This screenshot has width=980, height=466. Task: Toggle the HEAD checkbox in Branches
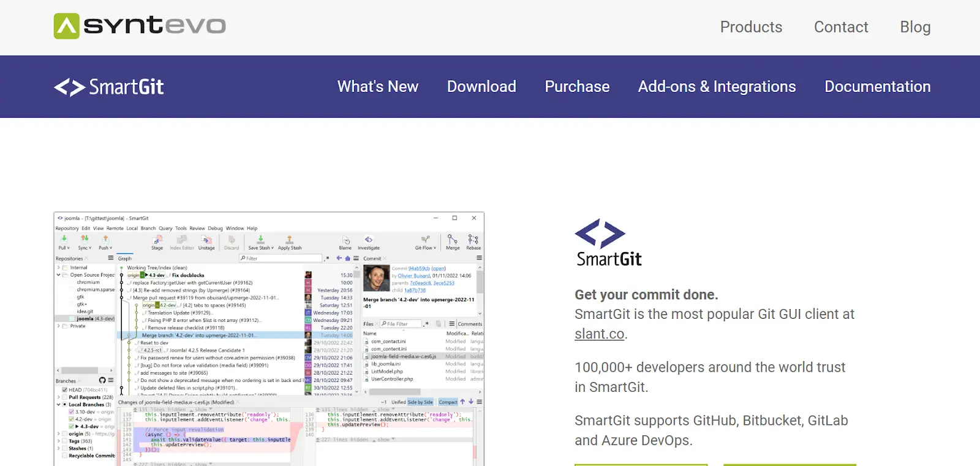tap(64, 390)
